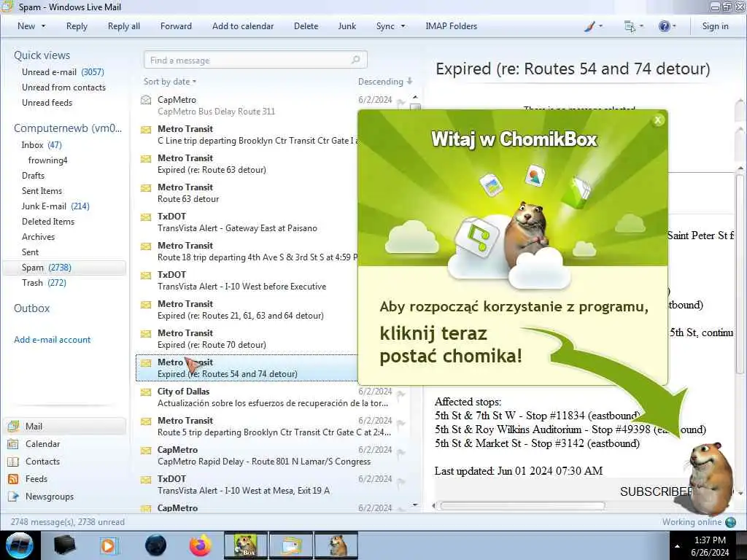Click the flag icon on CapMetro Bus Delay row

tap(401, 102)
